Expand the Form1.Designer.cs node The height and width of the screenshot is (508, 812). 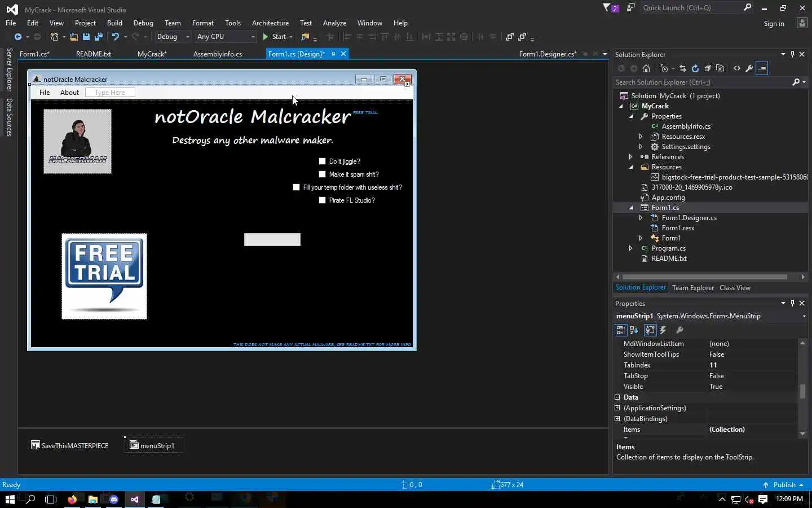641,218
